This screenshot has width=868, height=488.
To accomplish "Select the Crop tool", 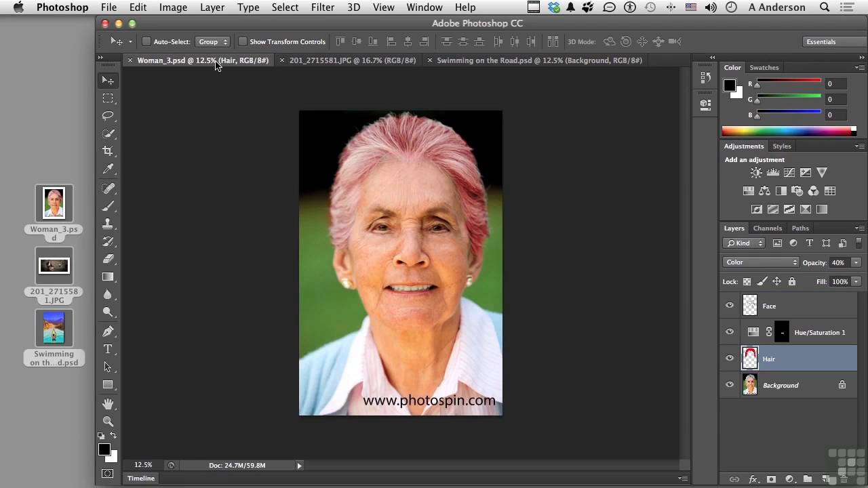I will tap(108, 151).
